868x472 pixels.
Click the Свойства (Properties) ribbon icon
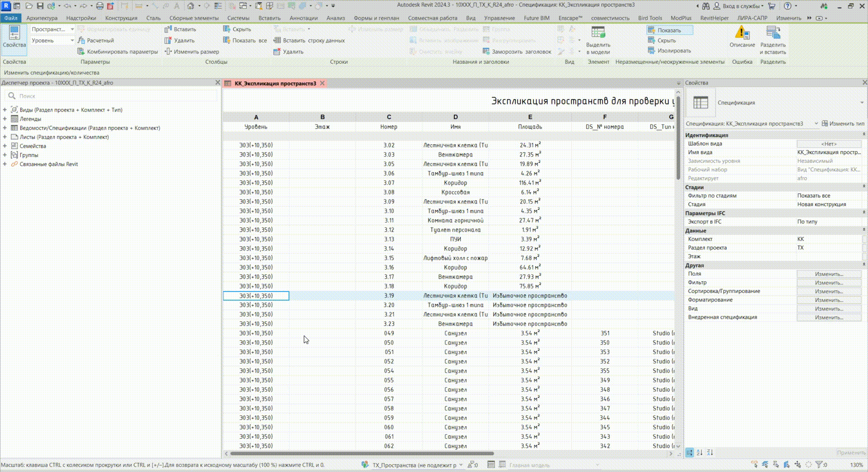14,36
